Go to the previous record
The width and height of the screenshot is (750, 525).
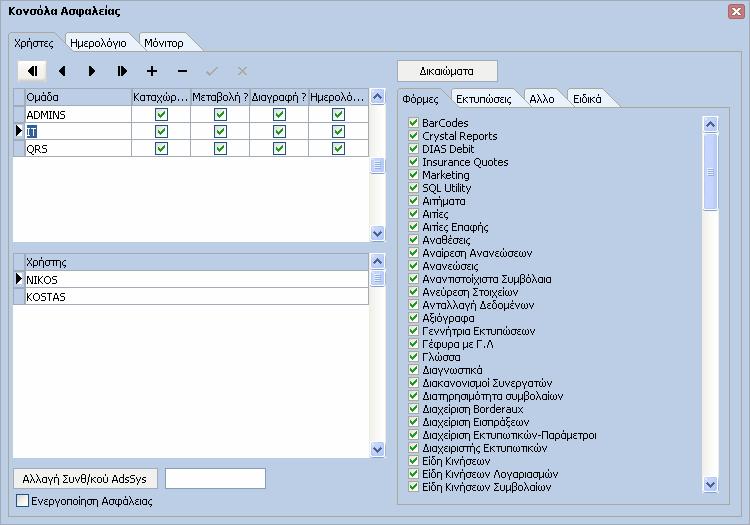[x=62, y=71]
